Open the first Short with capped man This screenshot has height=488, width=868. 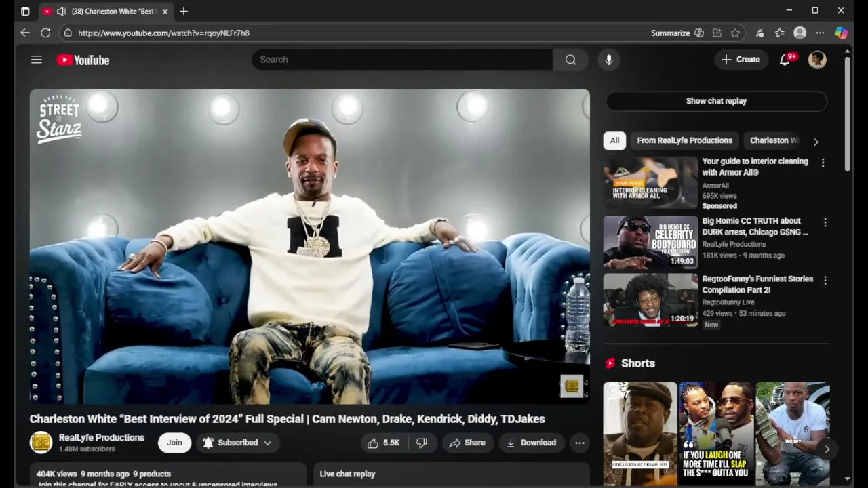(640, 433)
